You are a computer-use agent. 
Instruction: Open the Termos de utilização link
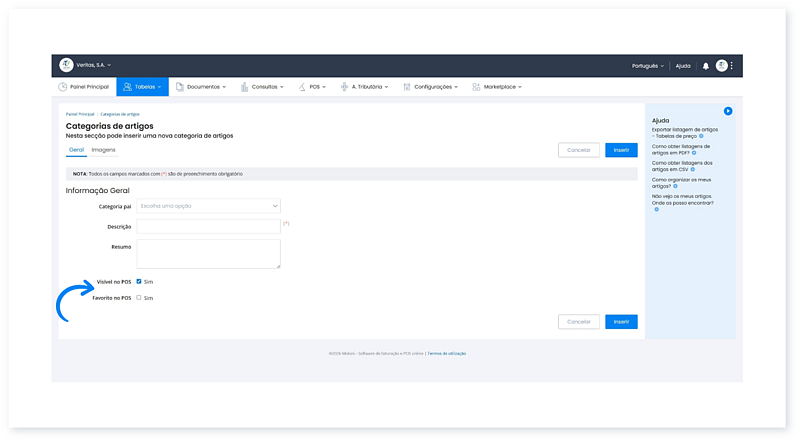(447, 353)
